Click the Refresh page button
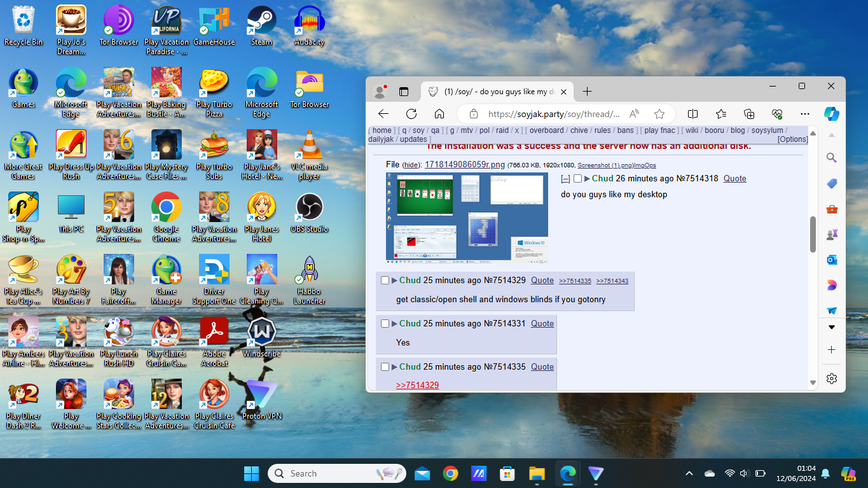 point(411,114)
